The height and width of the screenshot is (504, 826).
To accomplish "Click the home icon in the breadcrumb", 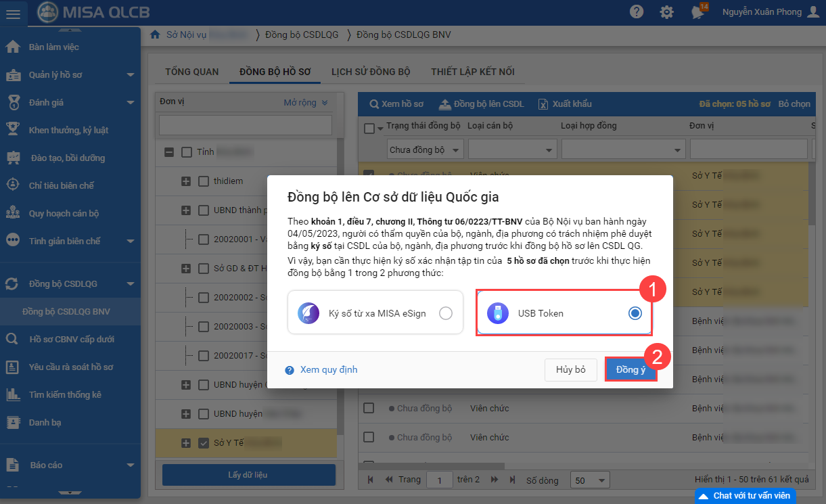I will pyautogui.click(x=155, y=35).
